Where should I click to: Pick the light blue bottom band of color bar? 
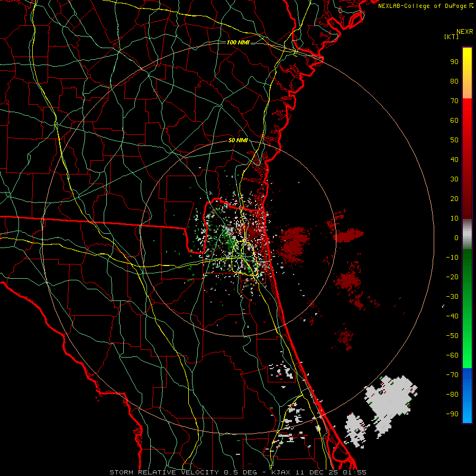[467, 411]
